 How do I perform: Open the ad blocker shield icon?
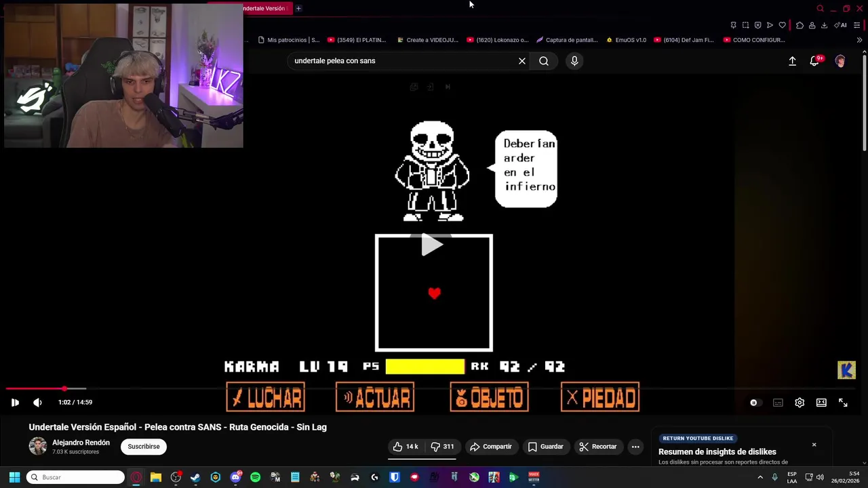[x=757, y=25]
